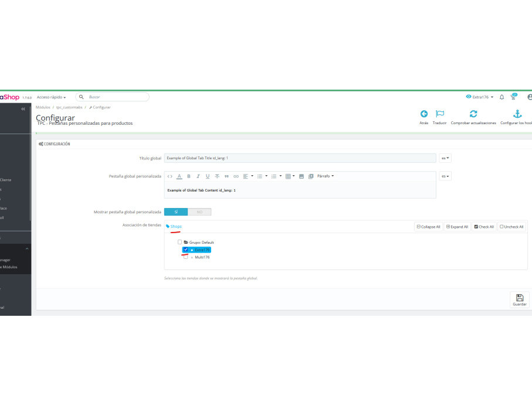Click the Uncheck All button

[x=511, y=227]
